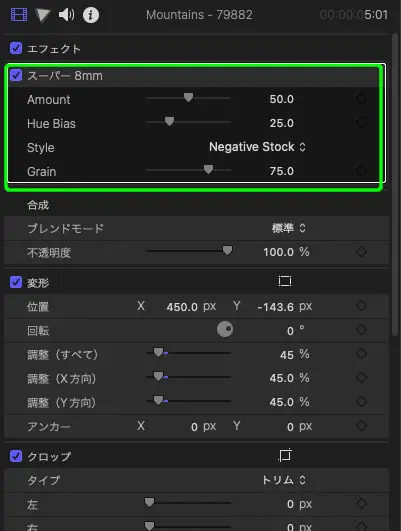This screenshot has width=401, height=531.
Task: Open the Style Negative Stock dropdown
Action: [257, 147]
